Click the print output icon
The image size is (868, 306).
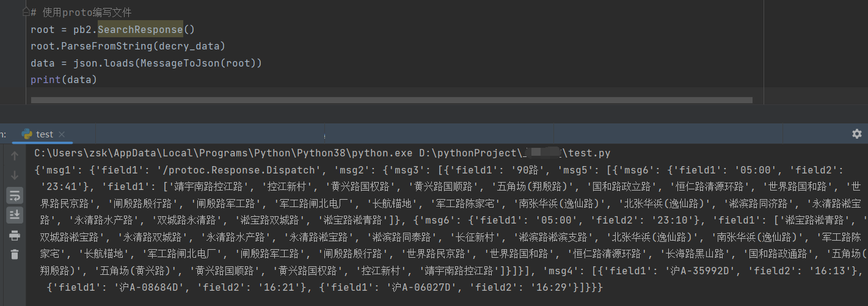(15, 235)
